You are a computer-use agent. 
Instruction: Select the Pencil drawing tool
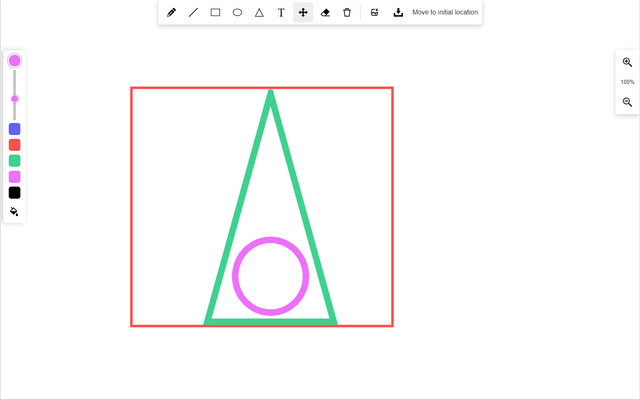(171, 13)
